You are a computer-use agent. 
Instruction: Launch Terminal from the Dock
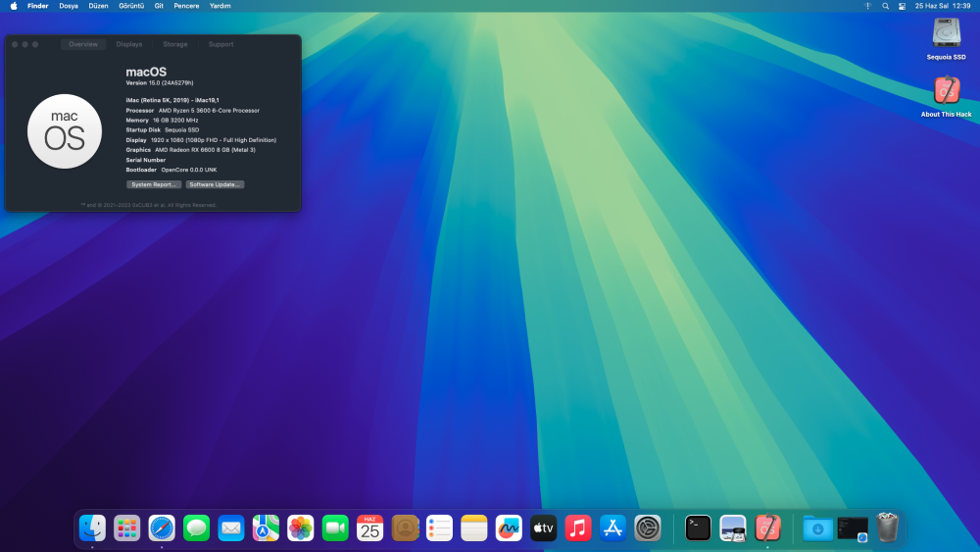click(698, 528)
